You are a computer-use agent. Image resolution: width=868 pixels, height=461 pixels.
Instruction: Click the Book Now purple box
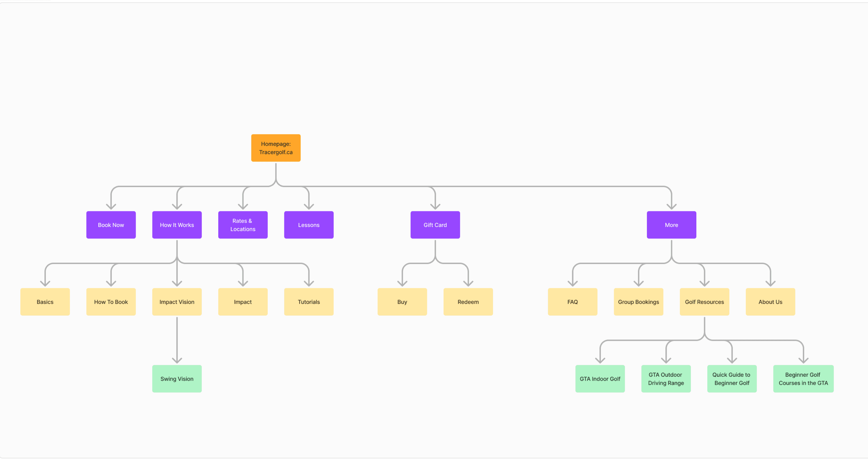(111, 225)
